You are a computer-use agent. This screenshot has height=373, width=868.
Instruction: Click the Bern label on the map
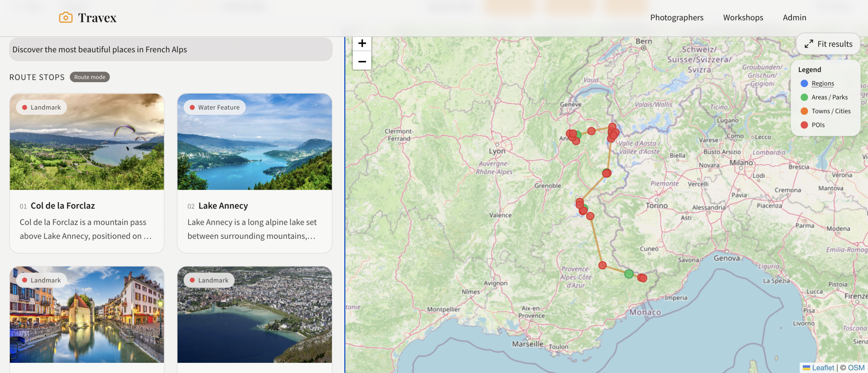click(644, 41)
